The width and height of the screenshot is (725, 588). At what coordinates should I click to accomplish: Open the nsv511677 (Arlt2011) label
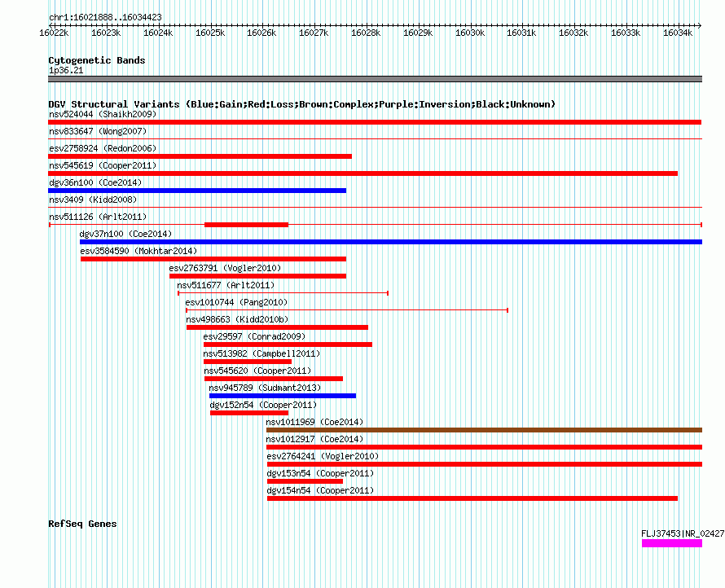[226, 285]
